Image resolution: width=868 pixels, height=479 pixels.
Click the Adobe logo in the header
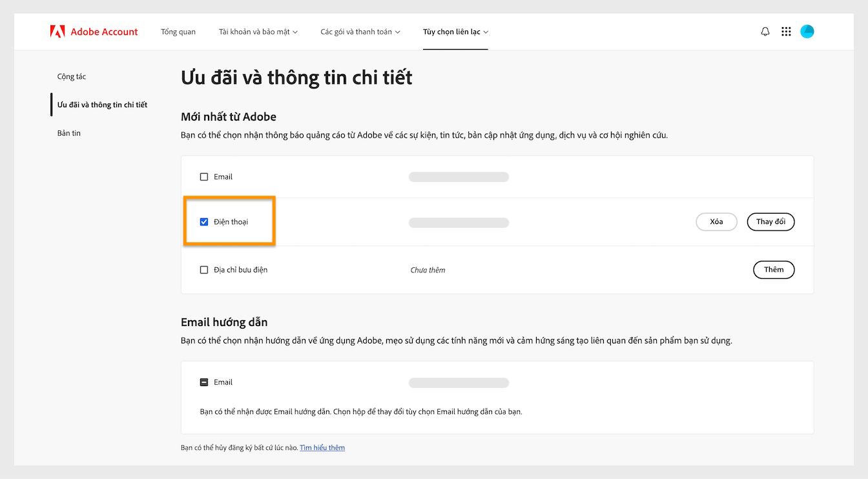pyautogui.click(x=57, y=31)
